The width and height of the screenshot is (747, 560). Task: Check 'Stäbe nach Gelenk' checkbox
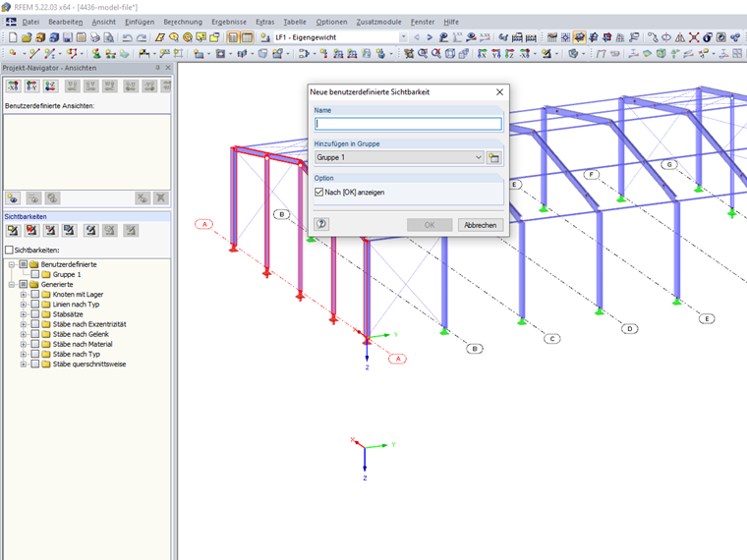[x=34, y=334]
